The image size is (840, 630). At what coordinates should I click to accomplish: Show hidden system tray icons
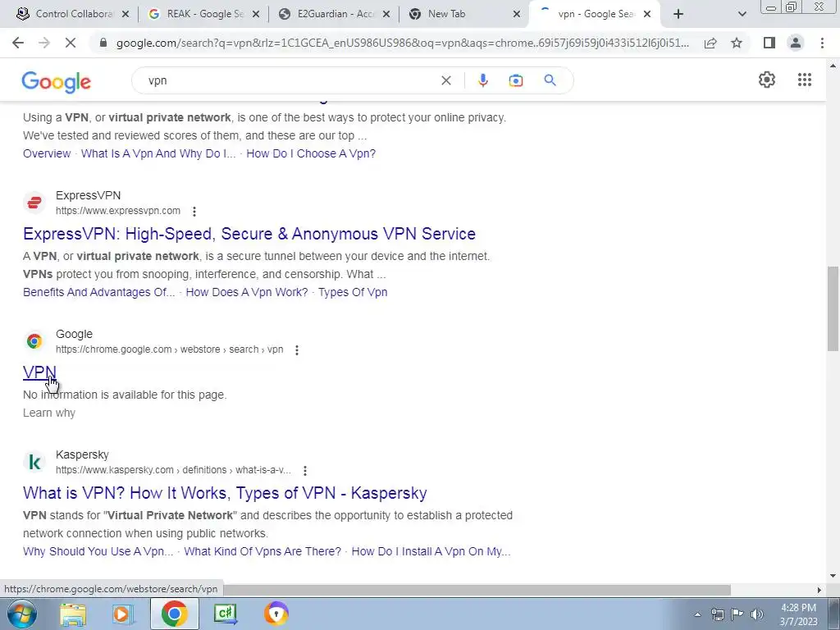click(697, 615)
